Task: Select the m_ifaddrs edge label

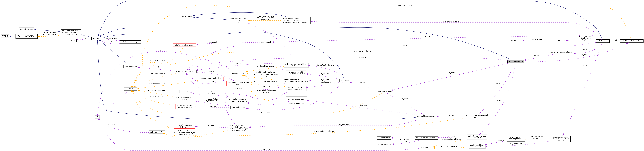Action: coord(498,101)
